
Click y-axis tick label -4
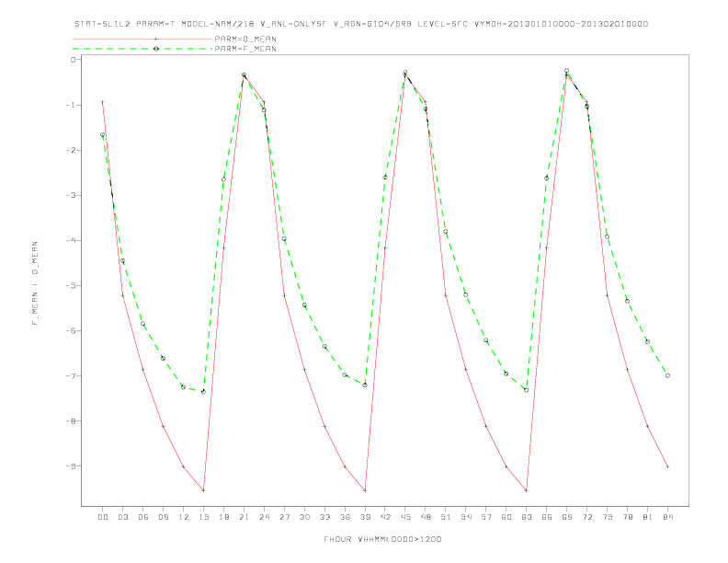point(71,240)
